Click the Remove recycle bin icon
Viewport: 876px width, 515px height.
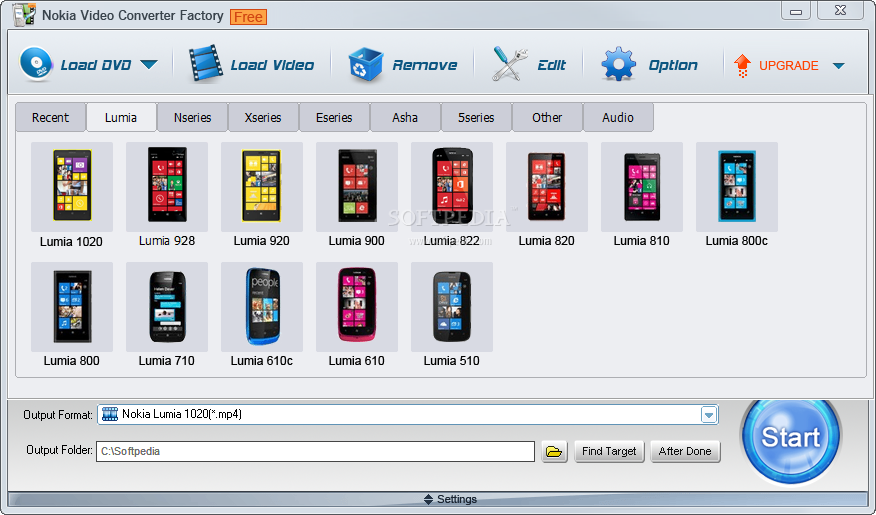pos(366,65)
